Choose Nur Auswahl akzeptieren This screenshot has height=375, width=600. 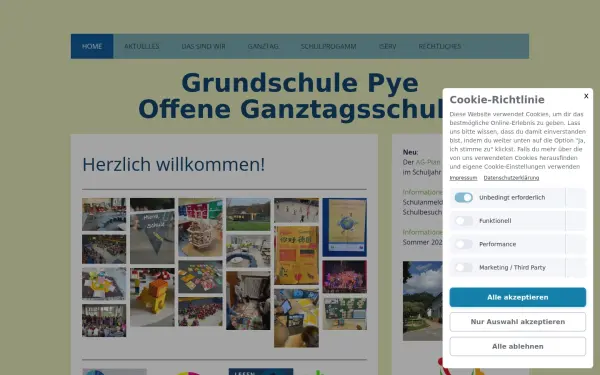[517, 322]
